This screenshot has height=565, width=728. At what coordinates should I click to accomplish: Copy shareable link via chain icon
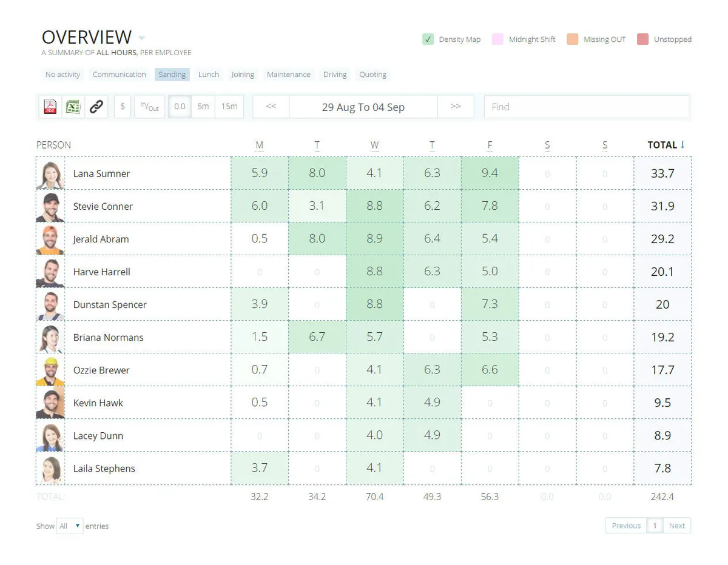pyautogui.click(x=96, y=107)
